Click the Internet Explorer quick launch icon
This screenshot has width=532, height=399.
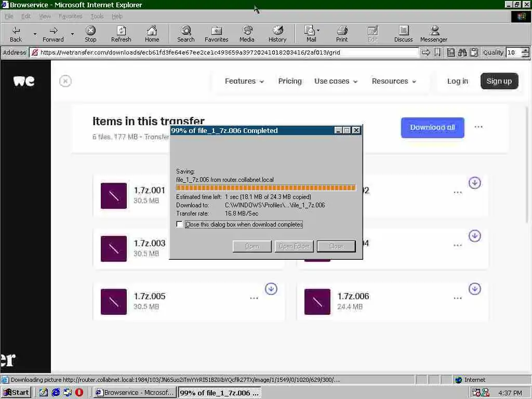(x=56, y=393)
